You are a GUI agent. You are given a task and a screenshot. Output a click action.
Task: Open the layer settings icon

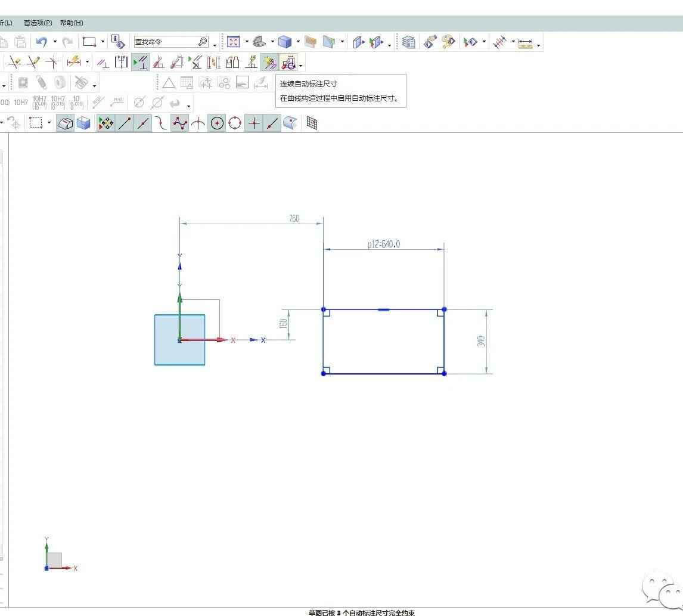tap(408, 42)
